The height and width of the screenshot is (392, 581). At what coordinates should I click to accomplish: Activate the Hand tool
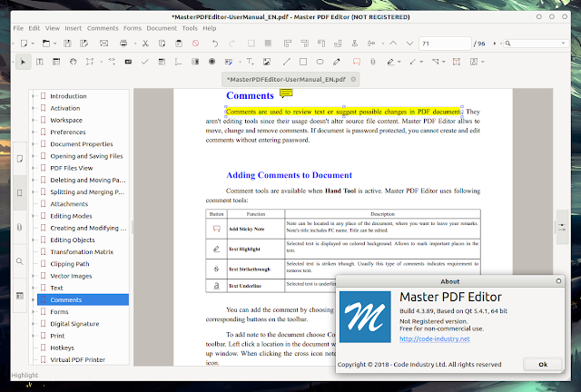[73, 62]
